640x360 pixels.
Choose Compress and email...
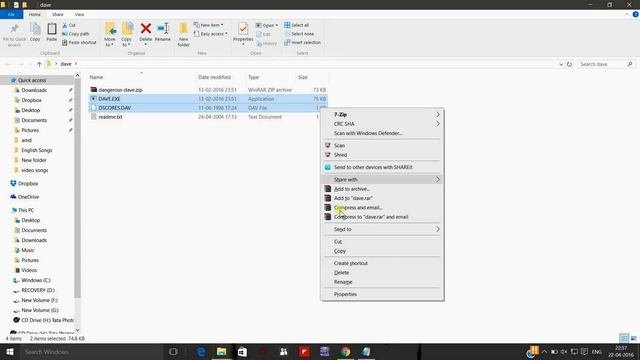coord(382,207)
